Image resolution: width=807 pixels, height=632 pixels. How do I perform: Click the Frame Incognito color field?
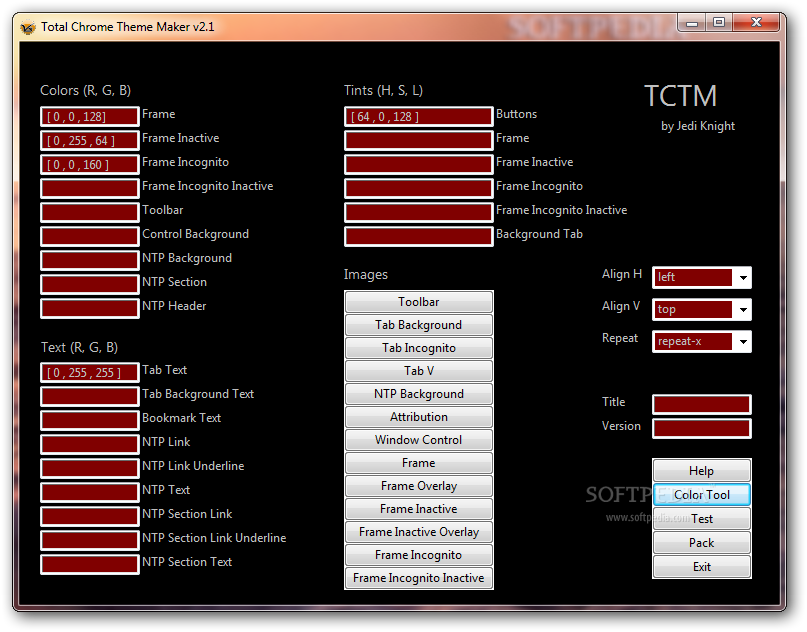[x=90, y=165]
